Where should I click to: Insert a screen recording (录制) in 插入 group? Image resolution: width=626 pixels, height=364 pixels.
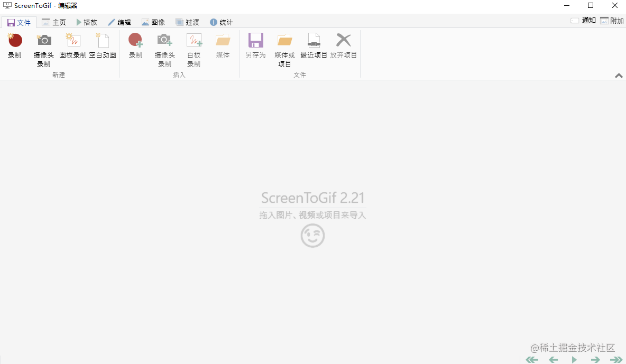coord(136,46)
